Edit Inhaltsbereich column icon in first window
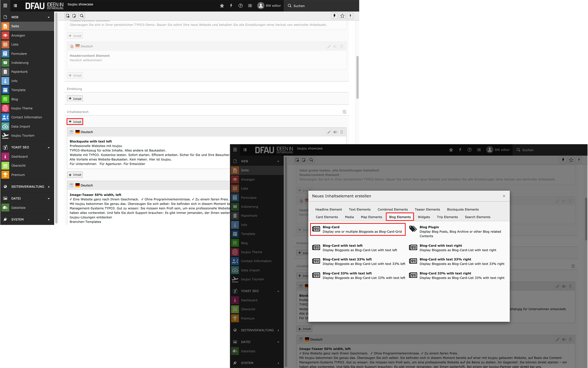The width and height of the screenshot is (588, 368). point(344,112)
